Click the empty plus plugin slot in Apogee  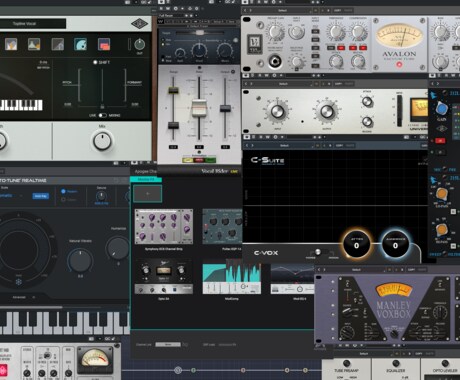point(147,194)
